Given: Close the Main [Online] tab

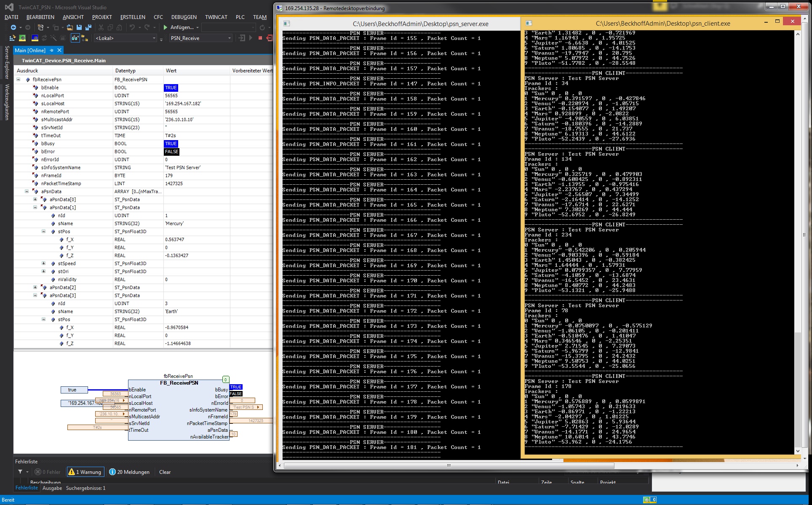Looking at the screenshot, I should coord(59,50).
